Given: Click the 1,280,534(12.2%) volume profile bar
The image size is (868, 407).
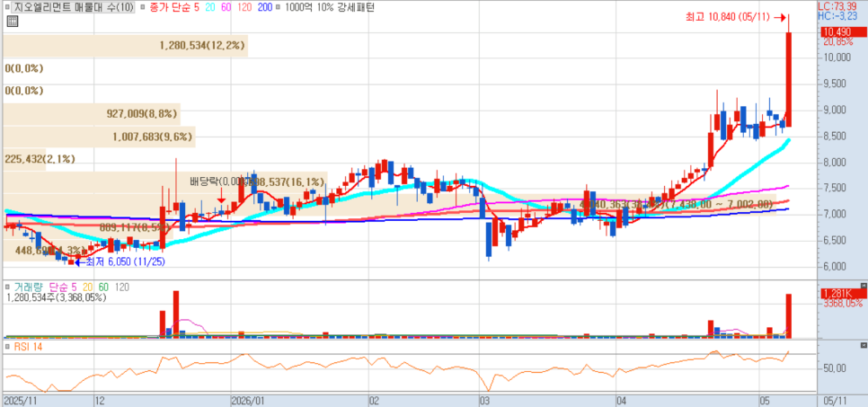Looking at the screenshot, I should pyautogui.click(x=126, y=46).
